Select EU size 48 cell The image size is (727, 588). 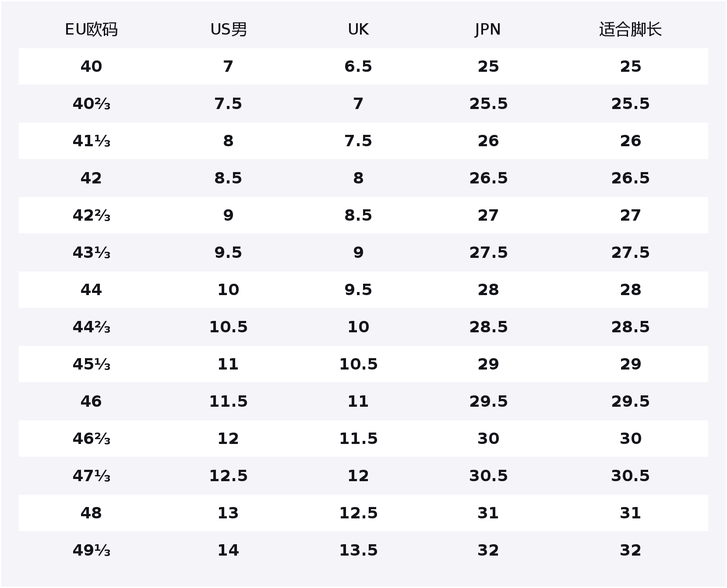pos(91,513)
